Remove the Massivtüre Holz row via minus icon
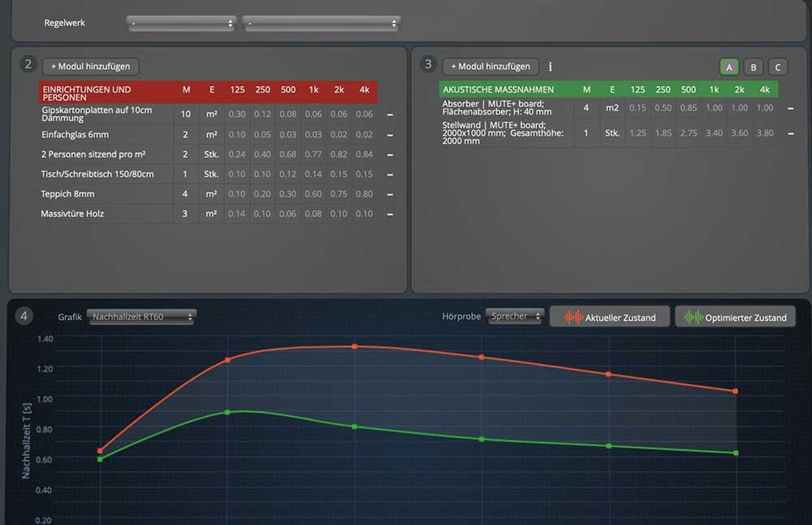The image size is (812, 525). [391, 214]
